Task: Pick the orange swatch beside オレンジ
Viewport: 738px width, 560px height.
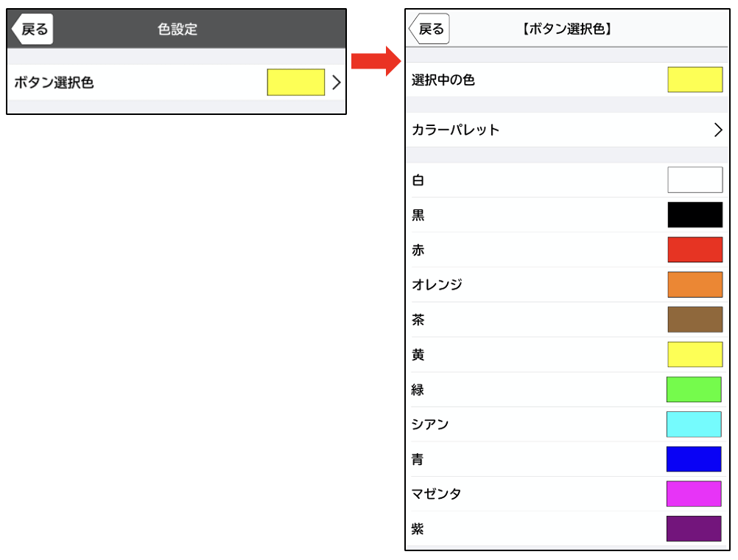Action: 695,284
